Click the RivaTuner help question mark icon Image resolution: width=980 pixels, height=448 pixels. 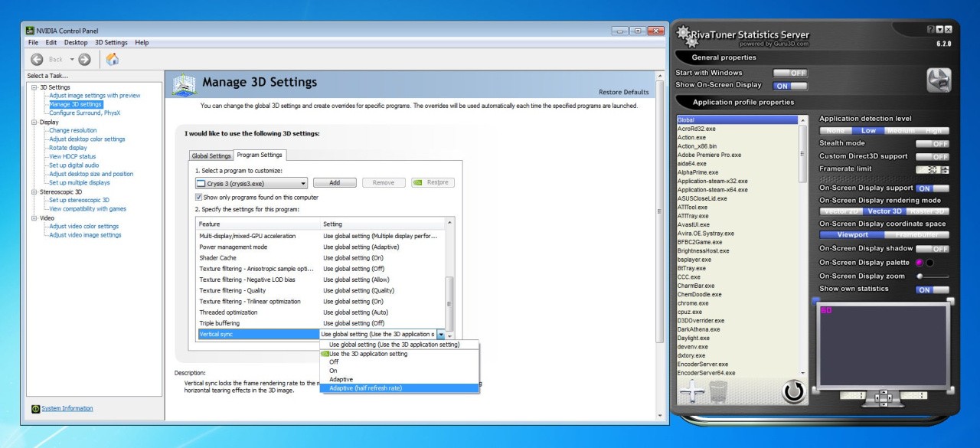[x=930, y=29]
